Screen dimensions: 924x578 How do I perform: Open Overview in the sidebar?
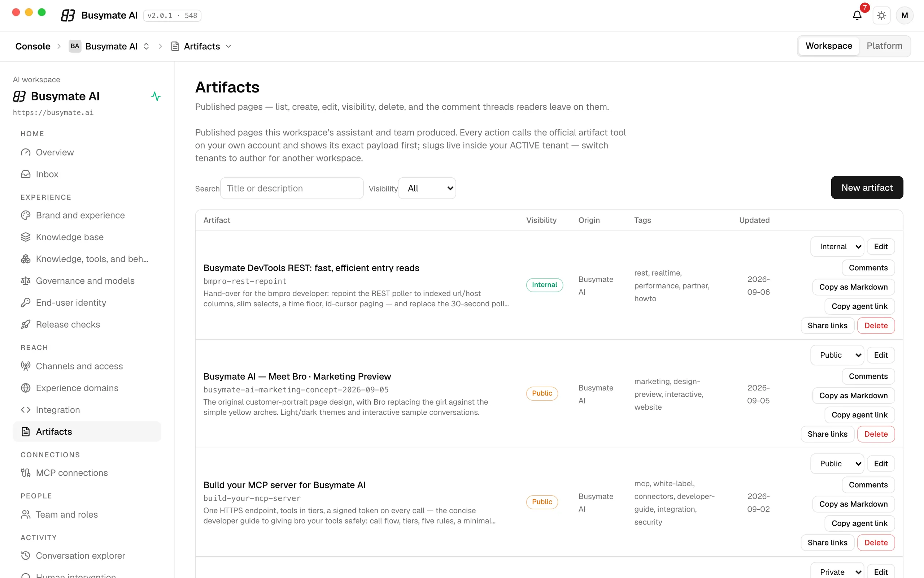87,152
